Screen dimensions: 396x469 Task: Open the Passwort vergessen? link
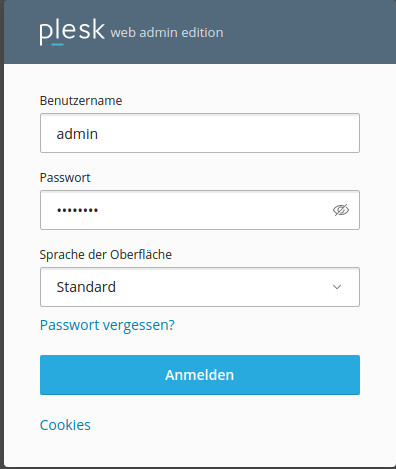pos(107,325)
